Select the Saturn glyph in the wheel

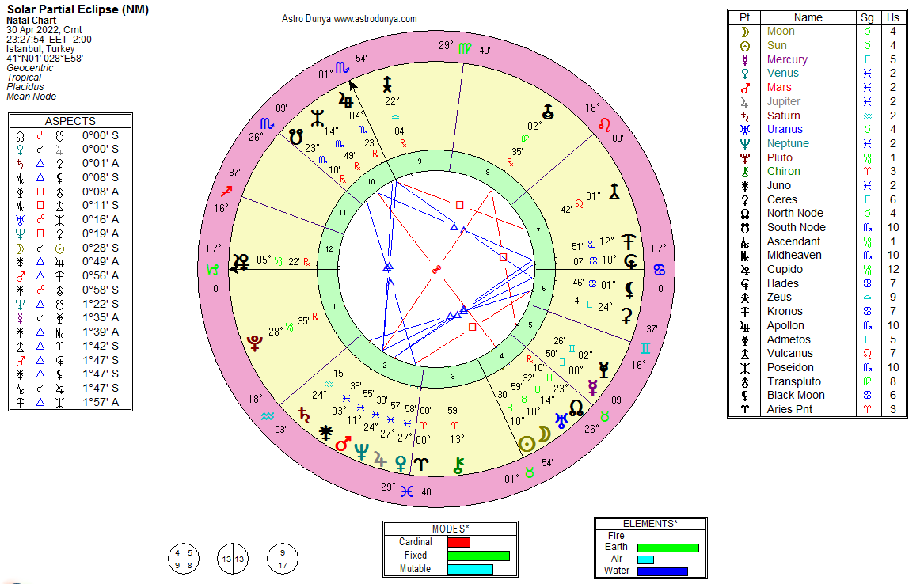303,415
